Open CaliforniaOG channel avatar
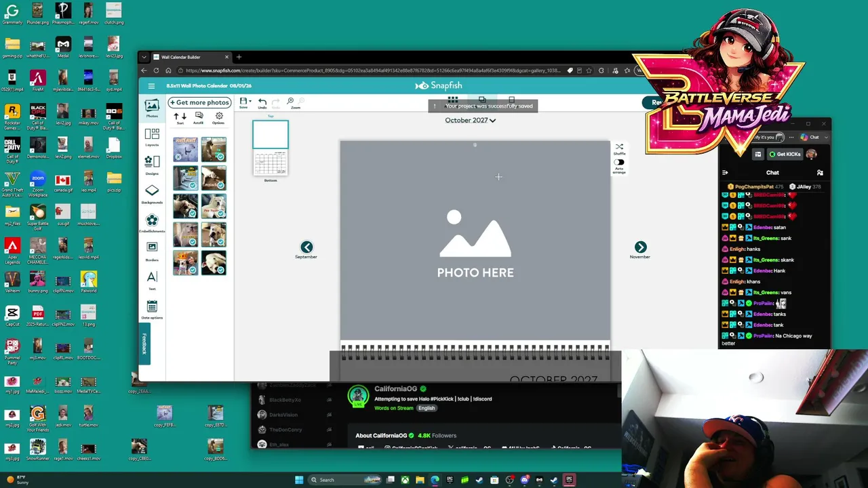 click(358, 396)
